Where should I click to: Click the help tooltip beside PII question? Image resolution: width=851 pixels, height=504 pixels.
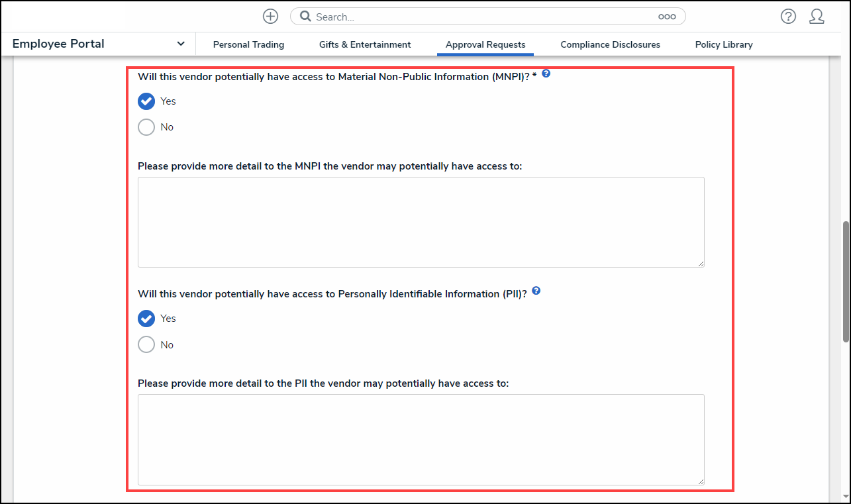[x=536, y=291]
